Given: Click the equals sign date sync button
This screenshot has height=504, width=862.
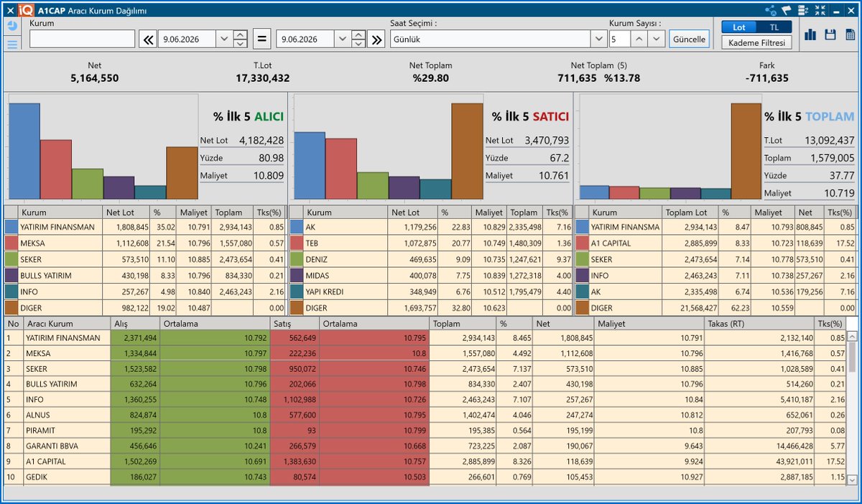Looking at the screenshot, I should point(262,39).
